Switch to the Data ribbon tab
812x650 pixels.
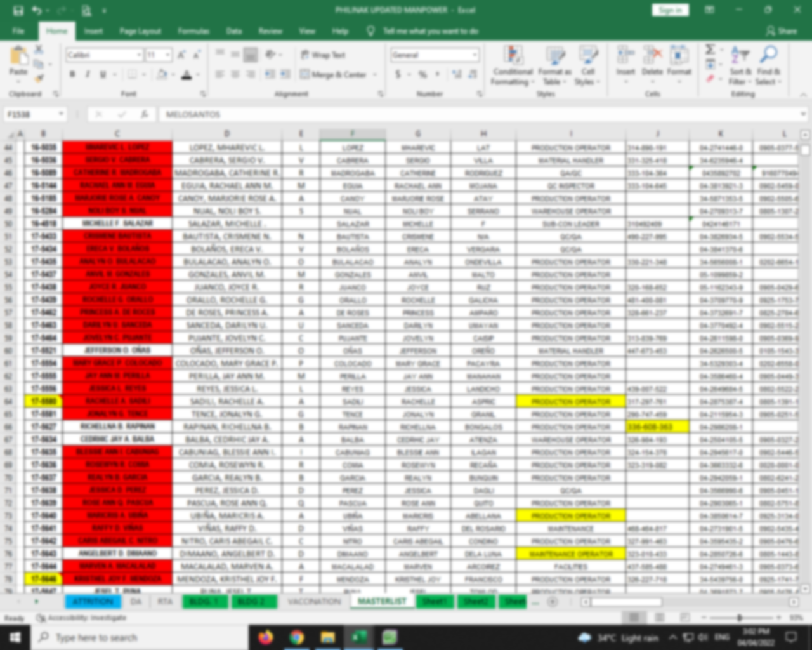[234, 30]
